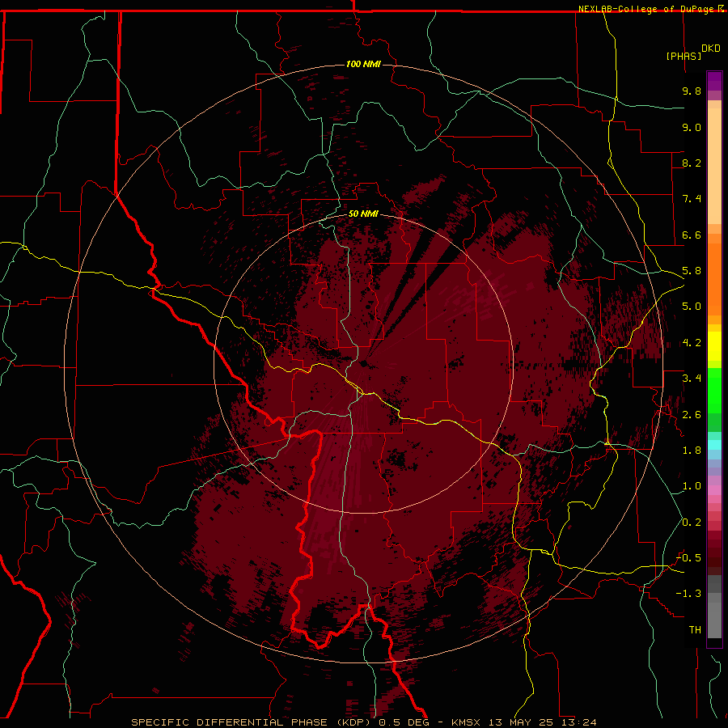Image resolution: width=728 pixels, height=728 pixels.
Task: Pick the yellow band in the color bar
Action: (x=714, y=346)
